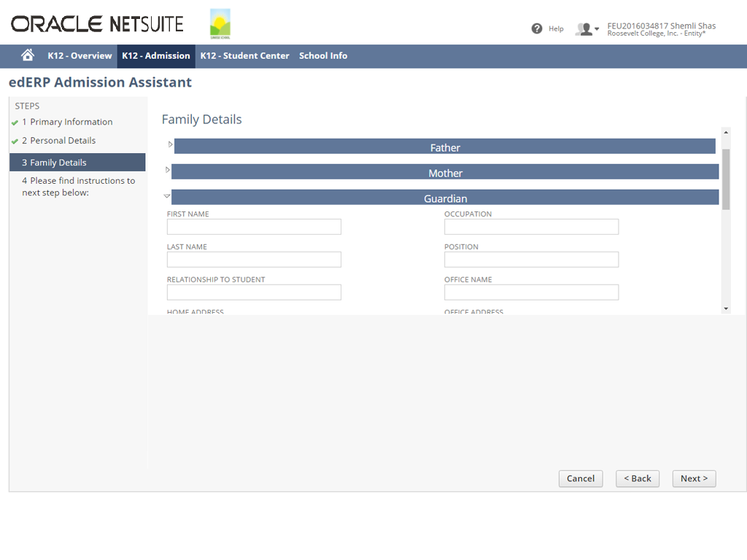Go to step 2 Personal Details
Screen dimensions: 747x560
point(58,141)
